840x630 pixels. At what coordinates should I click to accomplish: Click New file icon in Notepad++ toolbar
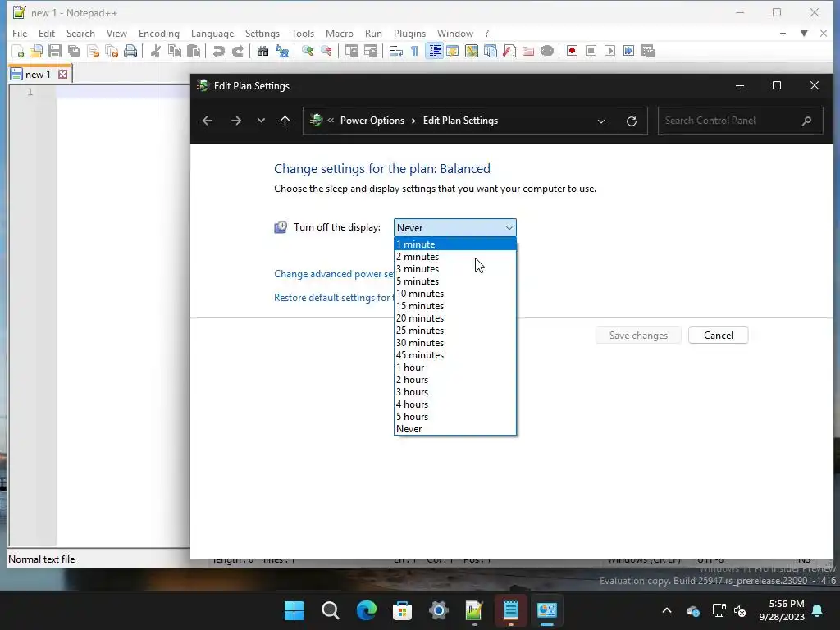(18, 51)
